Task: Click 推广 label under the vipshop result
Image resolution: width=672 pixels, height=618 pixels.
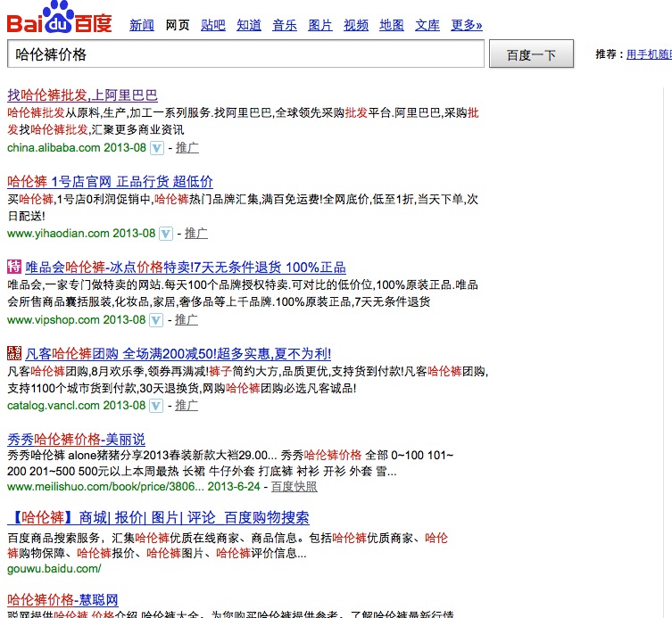Action: 186,320
